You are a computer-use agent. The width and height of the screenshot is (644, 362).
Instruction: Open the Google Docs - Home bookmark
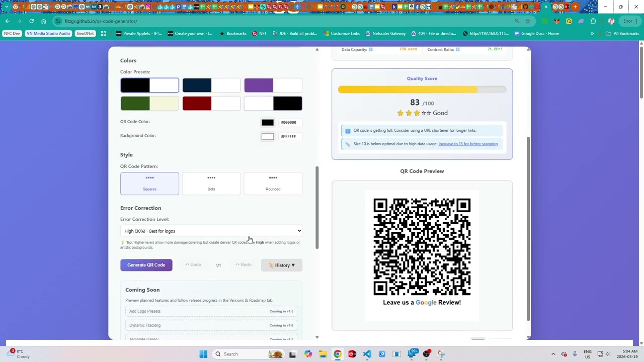tap(537, 34)
